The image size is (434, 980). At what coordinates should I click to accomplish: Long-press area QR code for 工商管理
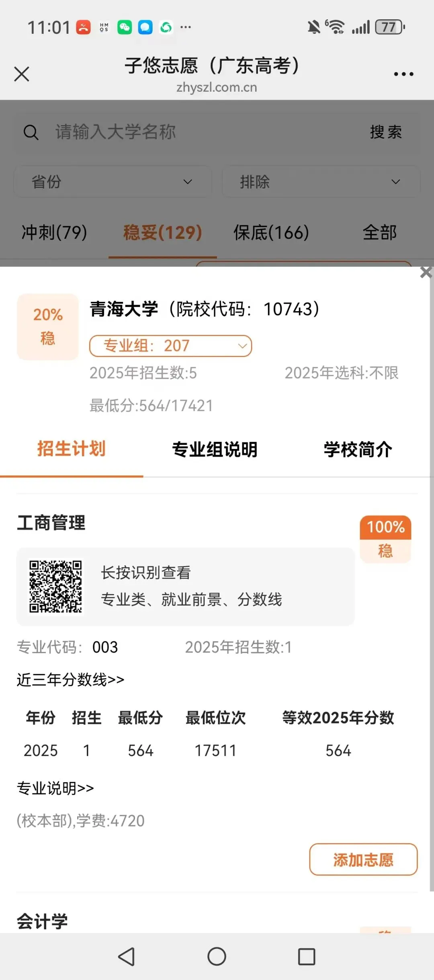pos(55,586)
